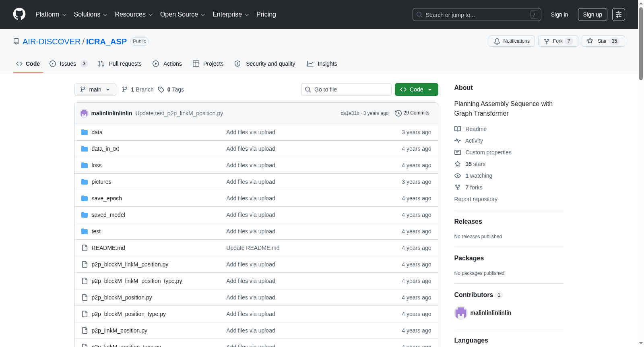Click the Sign in link
This screenshot has height=347, width=644.
coord(559,15)
